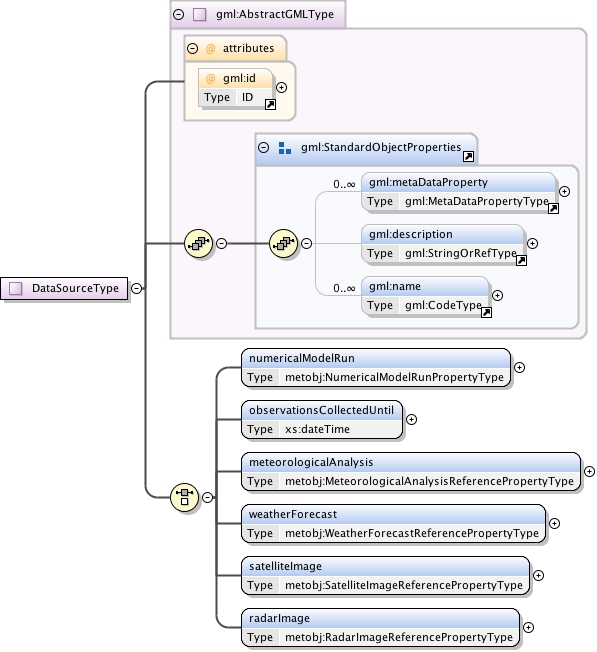
Task: Expand satelliteImage element
Action: coord(538,575)
